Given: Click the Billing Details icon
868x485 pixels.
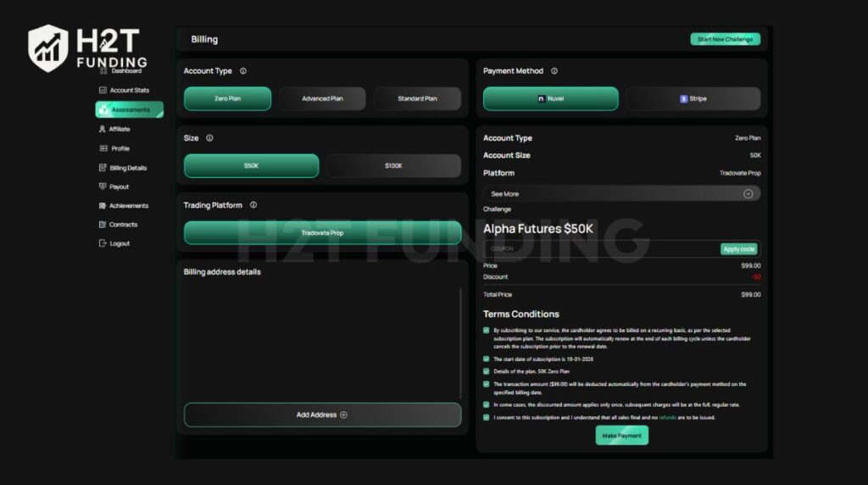Looking at the screenshot, I should (103, 167).
